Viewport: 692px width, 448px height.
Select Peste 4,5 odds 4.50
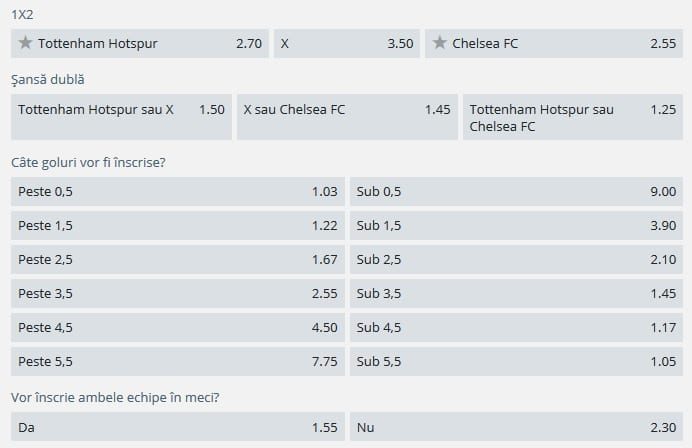pos(177,327)
